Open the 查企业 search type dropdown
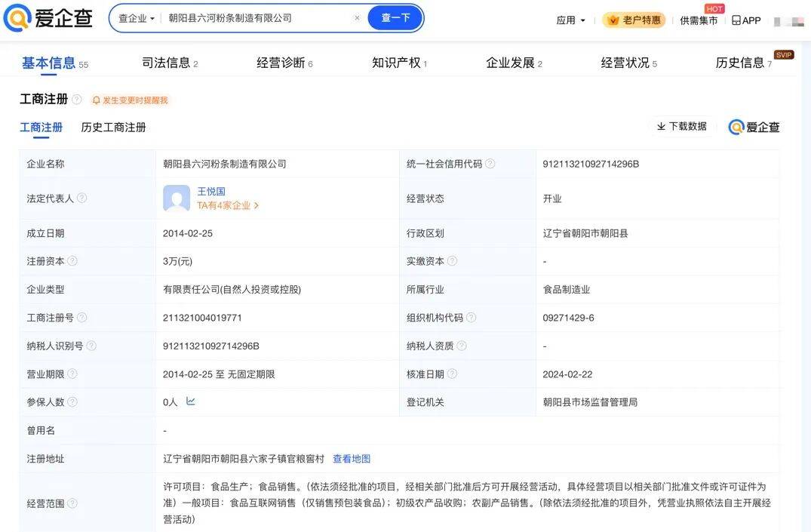This screenshot has width=811, height=532. pos(135,17)
